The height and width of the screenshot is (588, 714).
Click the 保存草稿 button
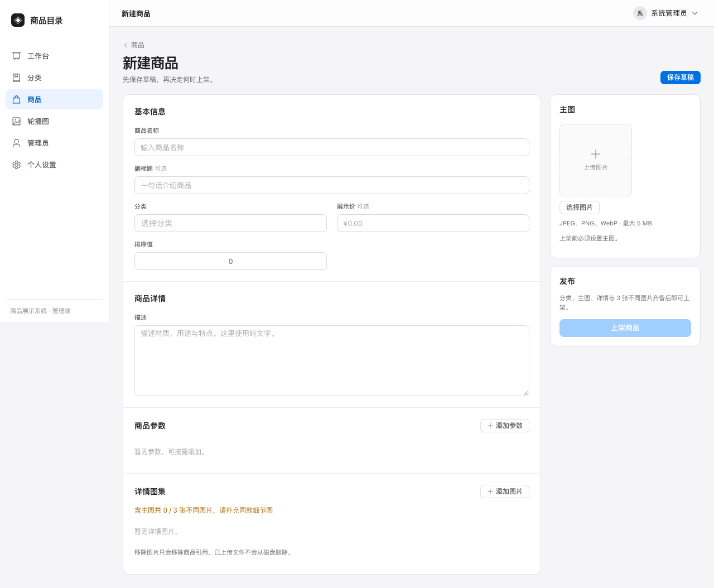pos(681,78)
